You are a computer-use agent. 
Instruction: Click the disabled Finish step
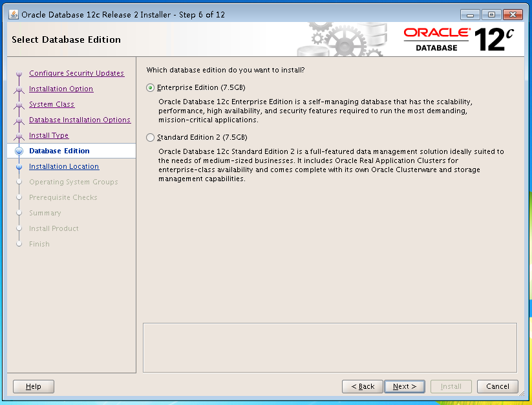point(39,244)
